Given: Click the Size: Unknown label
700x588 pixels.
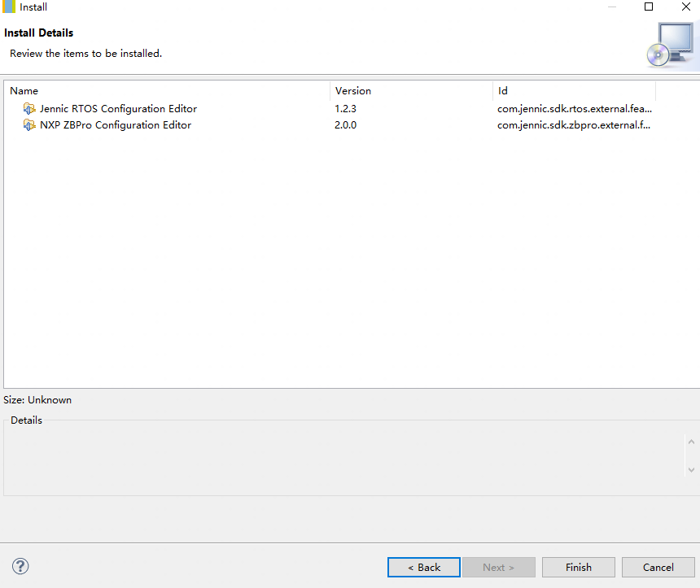Looking at the screenshot, I should click(x=37, y=400).
